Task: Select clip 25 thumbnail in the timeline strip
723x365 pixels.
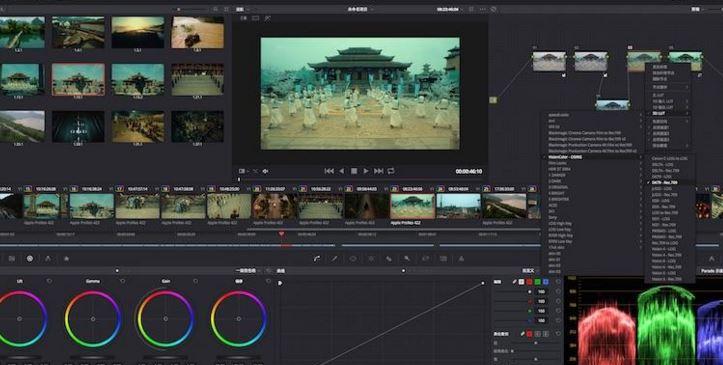Action: point(504,206)
